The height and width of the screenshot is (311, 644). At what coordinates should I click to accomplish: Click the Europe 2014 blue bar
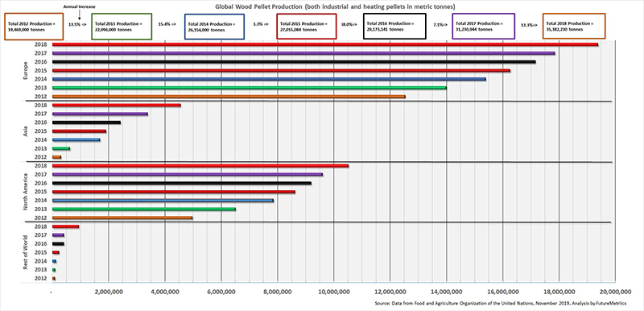(x=269, y=79)
